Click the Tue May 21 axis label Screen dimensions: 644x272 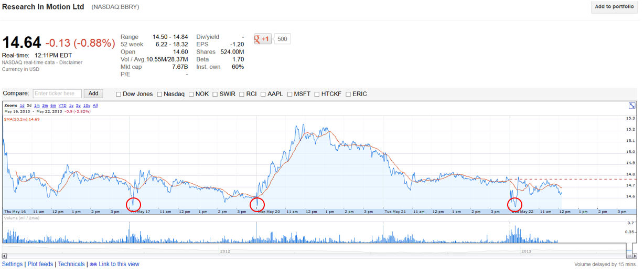pos(395,212)
